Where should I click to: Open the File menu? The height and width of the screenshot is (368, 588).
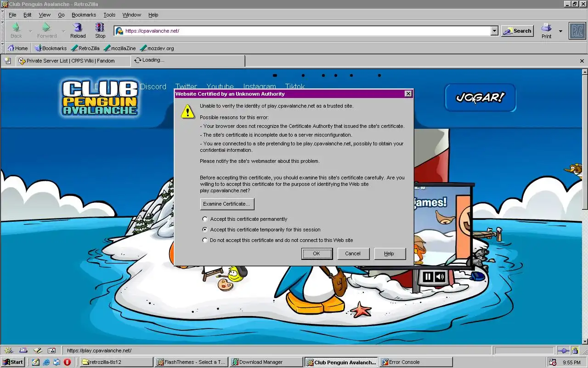tap(12, 15)
